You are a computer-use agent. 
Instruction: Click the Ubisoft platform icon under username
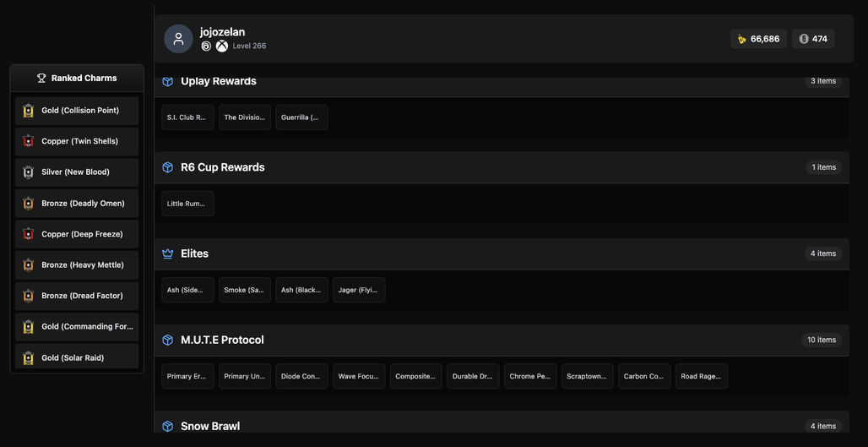coord(205,46)
